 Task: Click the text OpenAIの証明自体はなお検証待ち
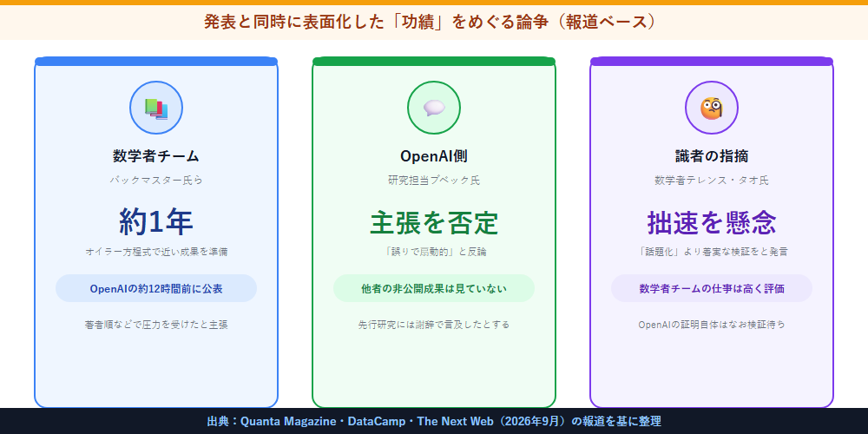click(712, 325)
